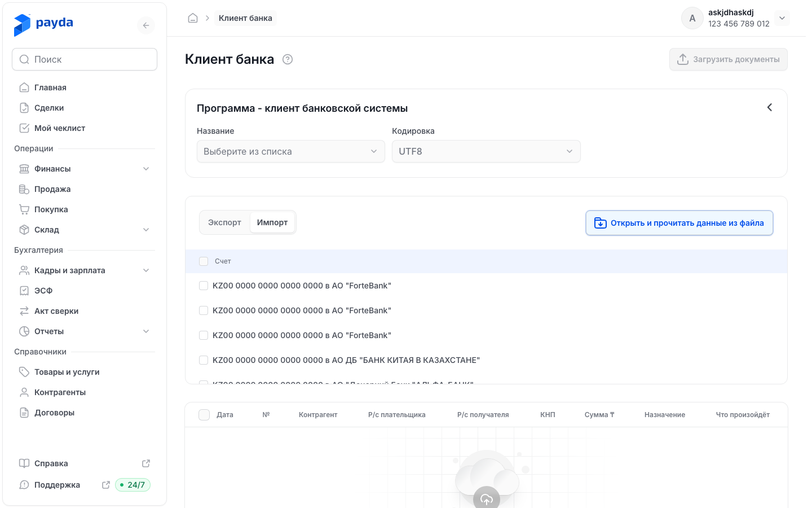This screenshot has width=812, height=508.
Task: Expand the Финансы submenu chevron
Action: point(146,169)
